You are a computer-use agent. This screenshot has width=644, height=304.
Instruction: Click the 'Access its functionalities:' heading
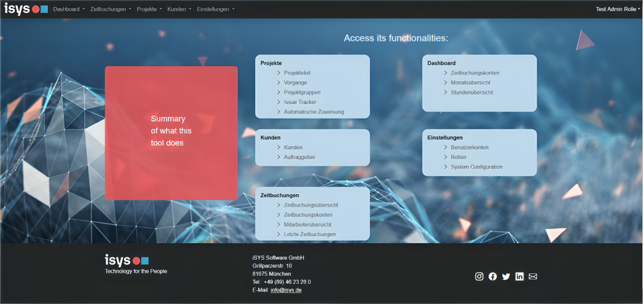point(396,38)
